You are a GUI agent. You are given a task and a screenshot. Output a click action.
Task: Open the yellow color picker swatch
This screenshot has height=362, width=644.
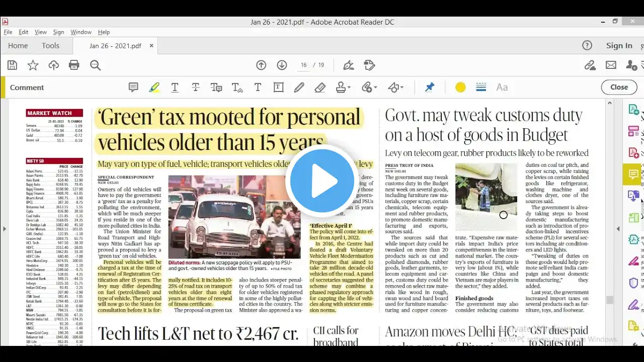(x=460, y=87)
